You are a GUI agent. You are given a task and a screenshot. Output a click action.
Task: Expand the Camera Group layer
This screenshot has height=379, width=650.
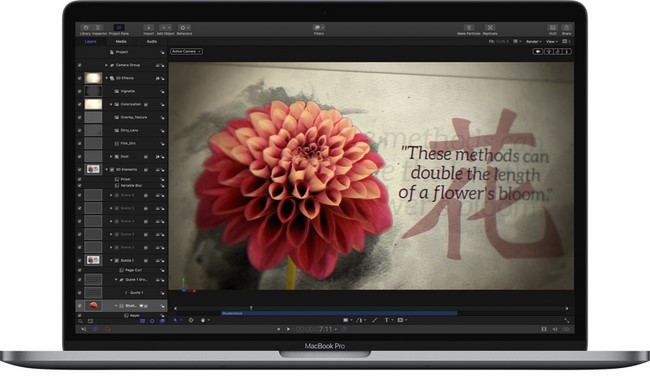click(x=106, y=65)
